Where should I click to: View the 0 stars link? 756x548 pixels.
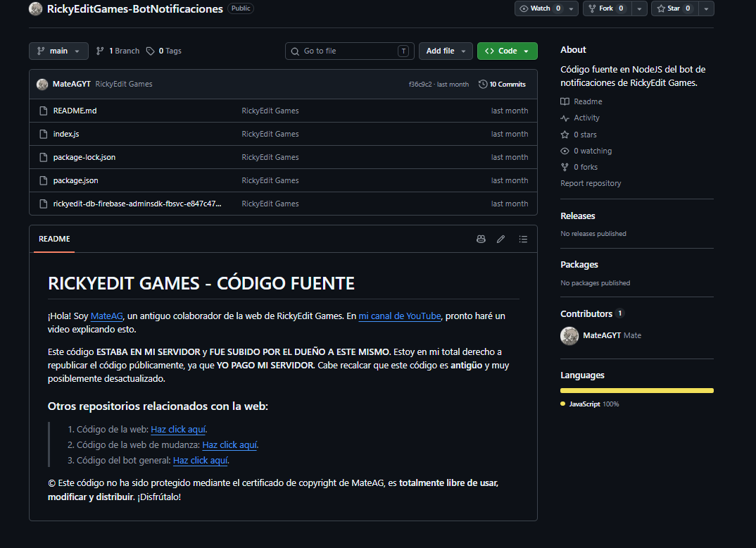(579, 135)
